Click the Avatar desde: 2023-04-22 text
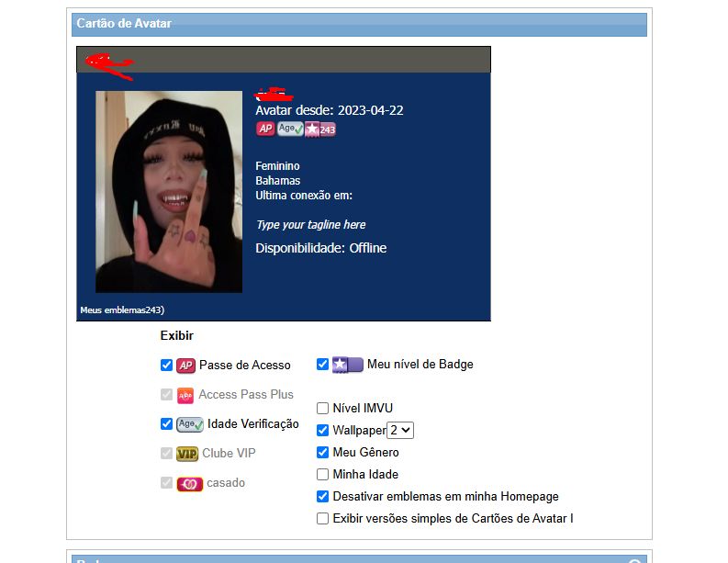Viewport: 728px width, 563px height. 330,110
